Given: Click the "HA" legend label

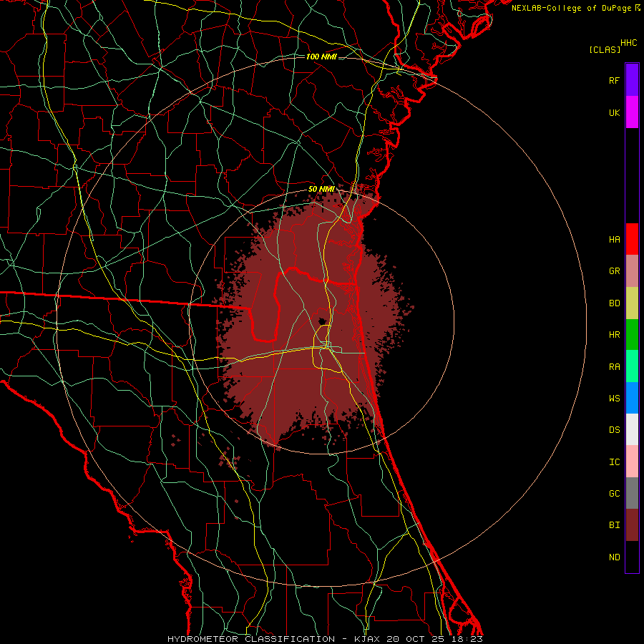Looking at the screenshot, I should click(615, 240).
